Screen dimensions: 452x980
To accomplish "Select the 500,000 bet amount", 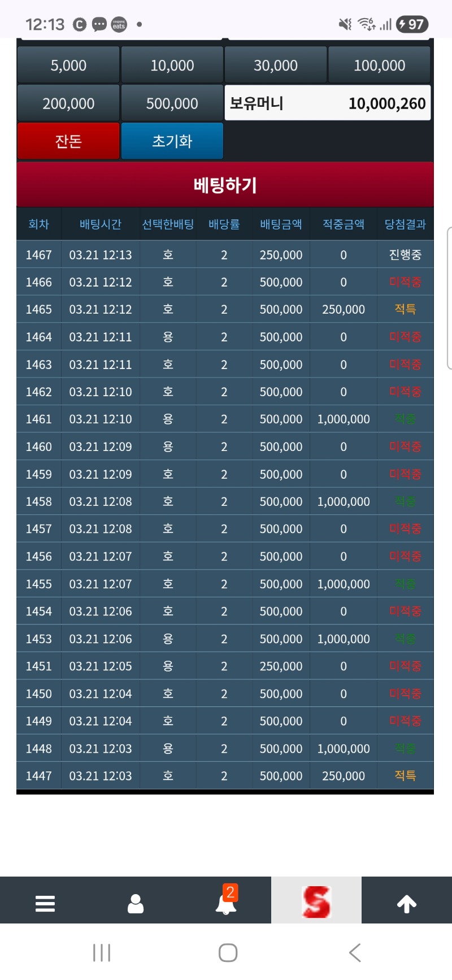I will pos(172,103).
